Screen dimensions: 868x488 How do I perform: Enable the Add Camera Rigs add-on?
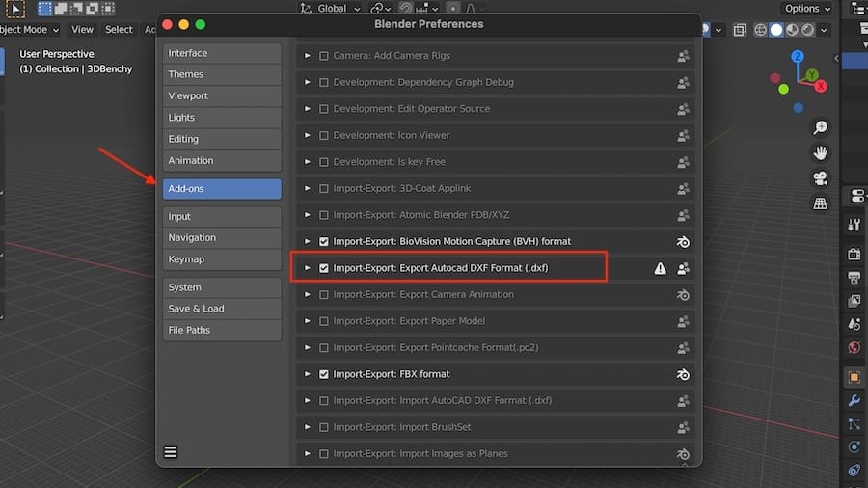point(324,56)
